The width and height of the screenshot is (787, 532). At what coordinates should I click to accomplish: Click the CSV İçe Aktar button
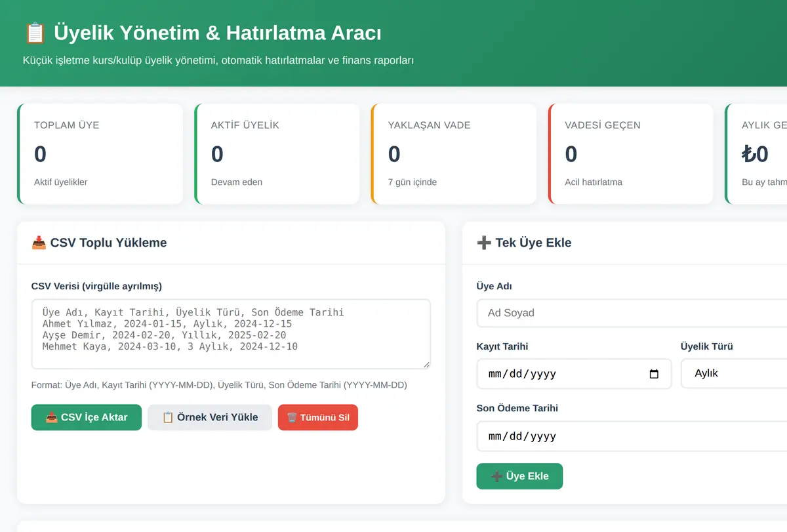click(x=87, y=417)
